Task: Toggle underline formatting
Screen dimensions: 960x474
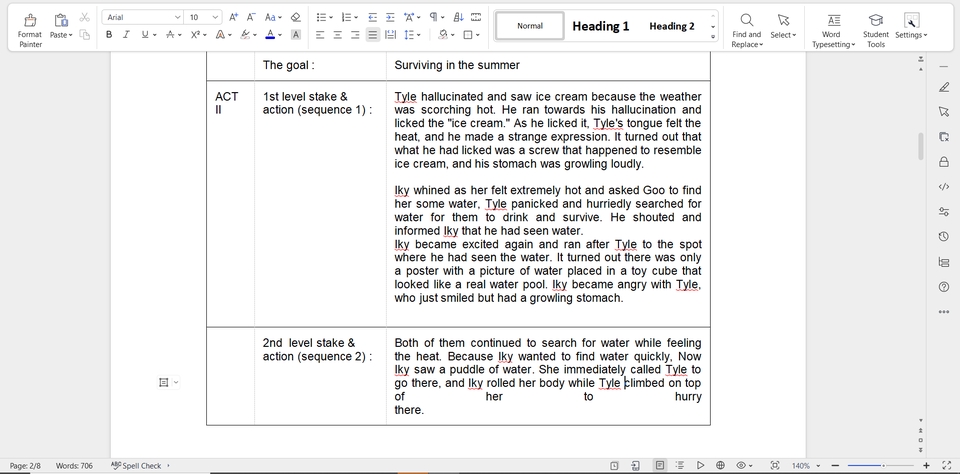Action: click(x=144, y=35)
